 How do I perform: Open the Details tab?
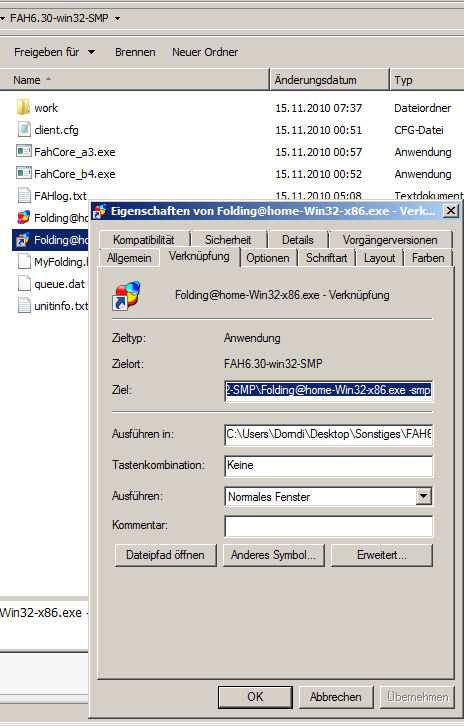(297, 239)
